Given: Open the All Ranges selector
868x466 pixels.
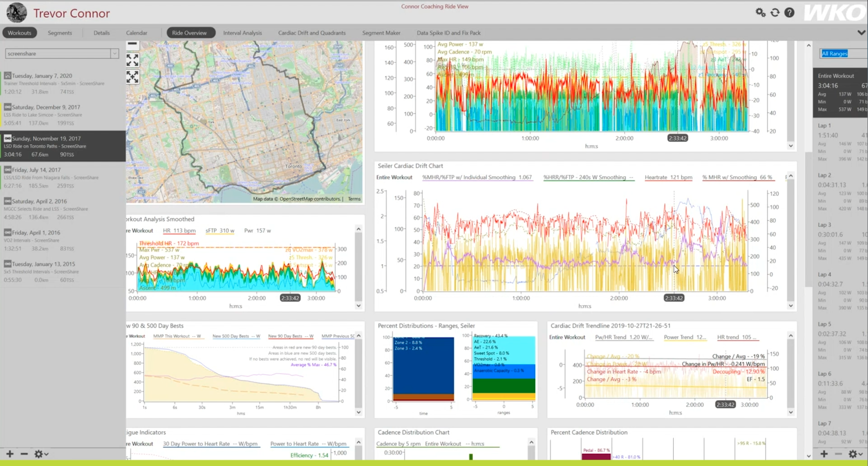Looking at the screenshot, I should (x=835, y=53).
